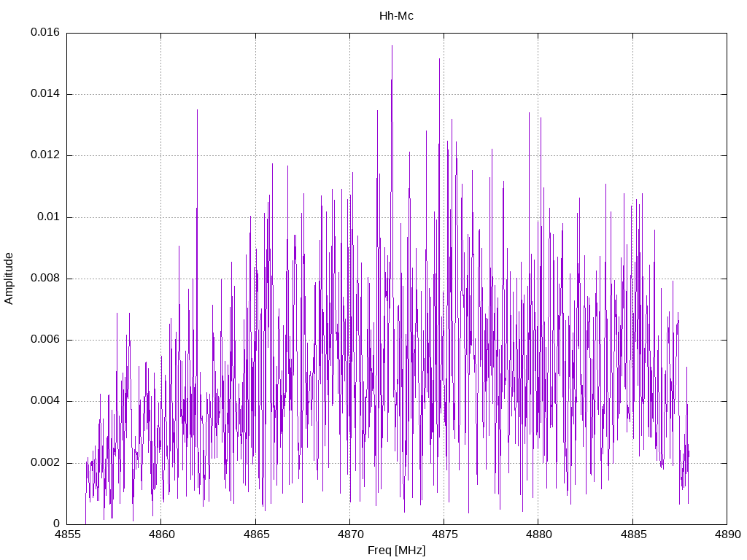747x560 pixels.
Task: Click the y-axis tick label 0.008
Action: tap(45, 278)
